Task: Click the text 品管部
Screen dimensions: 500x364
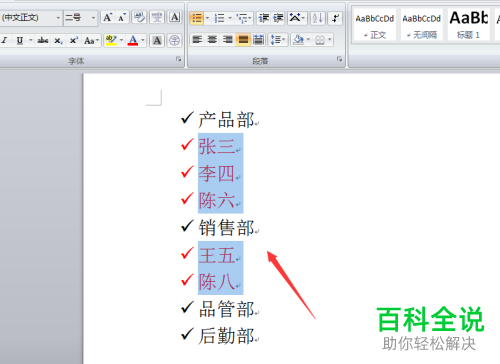Action: point(226,309)
